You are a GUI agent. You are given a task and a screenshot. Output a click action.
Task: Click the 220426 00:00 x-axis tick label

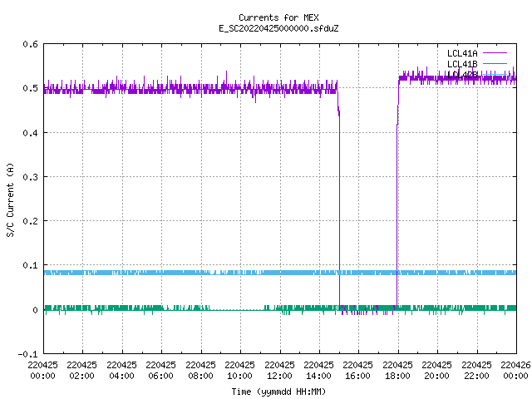[x=515, y=370]
